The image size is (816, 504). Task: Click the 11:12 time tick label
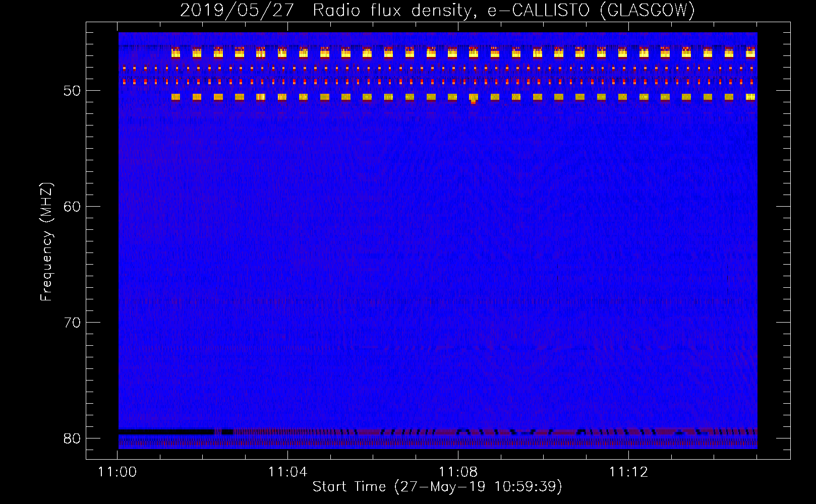[x=628, y=472]
